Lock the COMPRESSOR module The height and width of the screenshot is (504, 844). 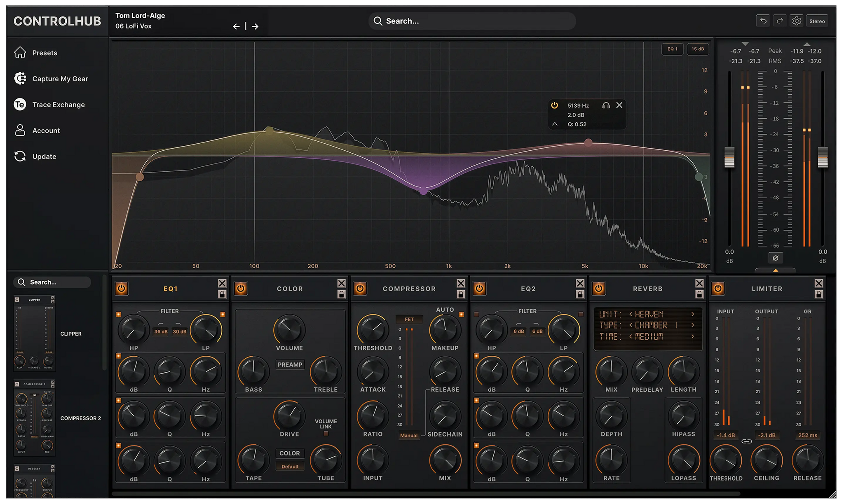pyautogui.click(x=461, y=294)
